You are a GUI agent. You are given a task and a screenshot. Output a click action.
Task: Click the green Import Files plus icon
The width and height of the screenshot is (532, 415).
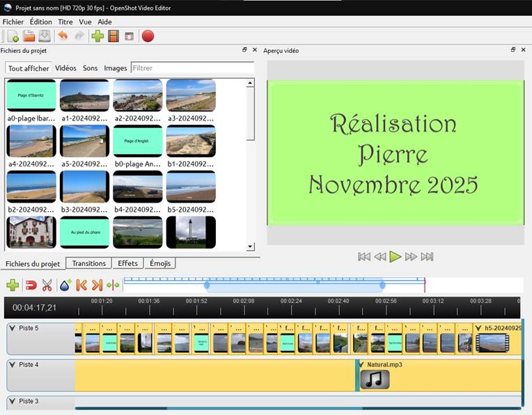(x=97, y=36)
